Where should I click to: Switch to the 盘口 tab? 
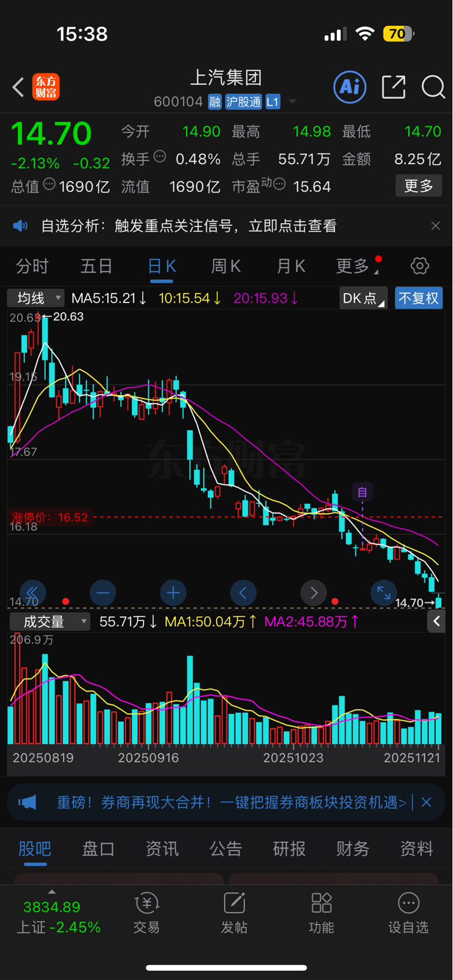tap(98, 849)
